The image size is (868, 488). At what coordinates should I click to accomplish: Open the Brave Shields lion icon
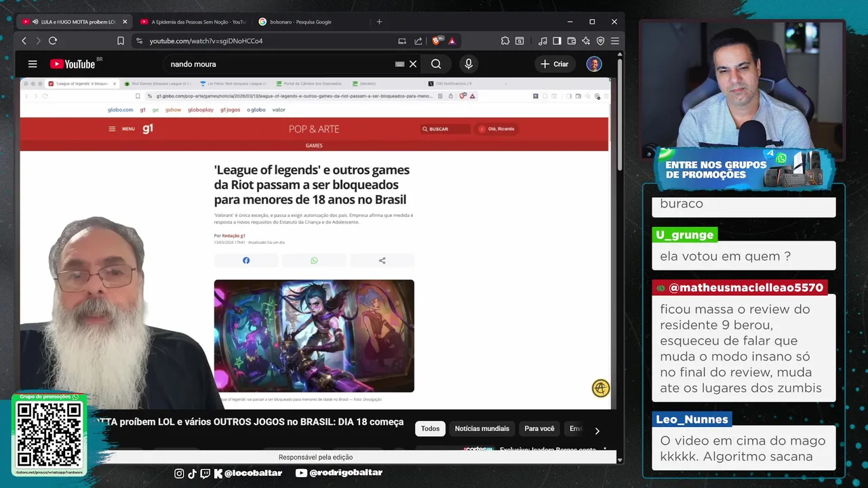(437, 41)
